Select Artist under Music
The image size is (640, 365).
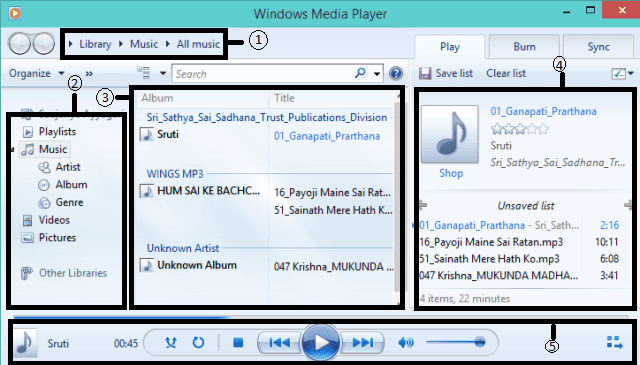click(x=68, y=167)
